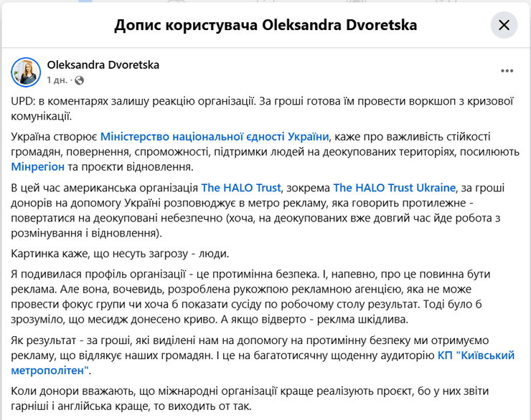Click the public globe privacy icon
The image size is (531, 420).
coord(79,80)
